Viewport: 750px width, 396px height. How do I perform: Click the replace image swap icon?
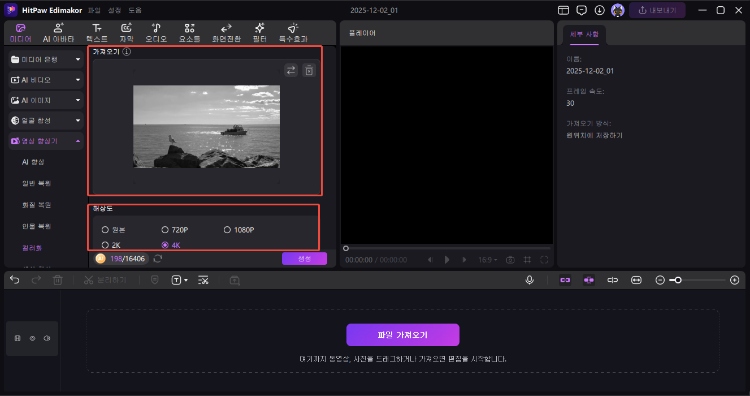coord(290,70)
